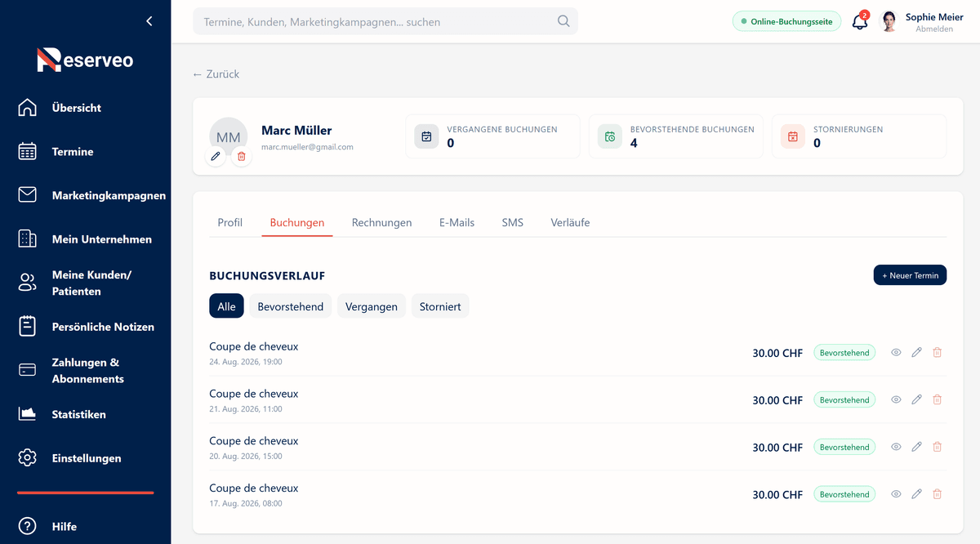Open Marketingkampagnen envelope icon in sidebar
This screenshot has width=980, height=544.
(28, 195)
